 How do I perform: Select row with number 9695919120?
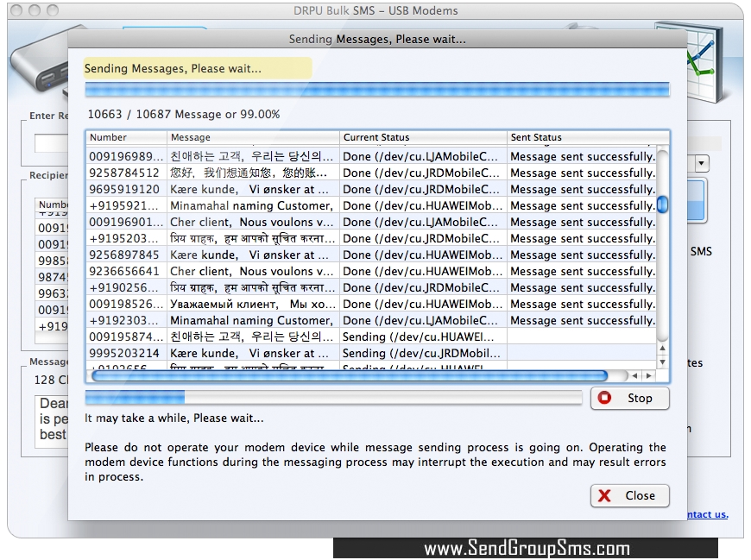pos(371,189)
